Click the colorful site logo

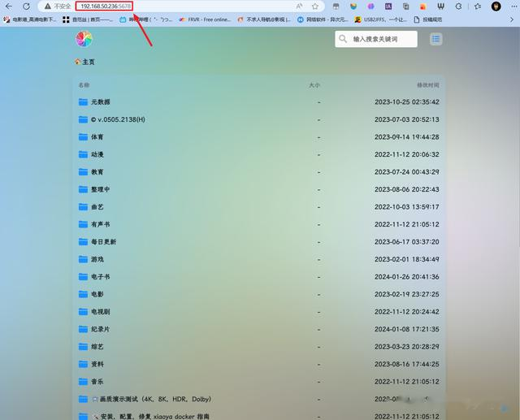click(84, 39)
